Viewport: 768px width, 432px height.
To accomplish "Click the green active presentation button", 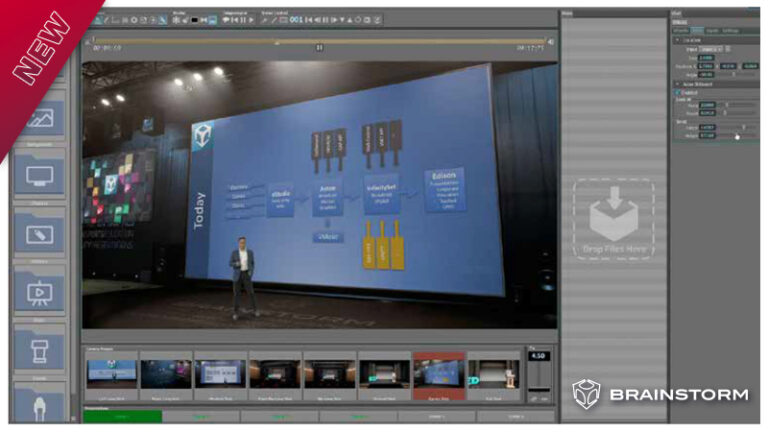I will [122, 417].
